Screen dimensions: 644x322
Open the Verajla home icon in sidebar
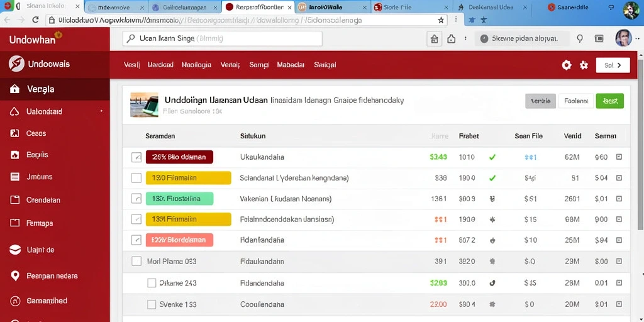point(14,89)
